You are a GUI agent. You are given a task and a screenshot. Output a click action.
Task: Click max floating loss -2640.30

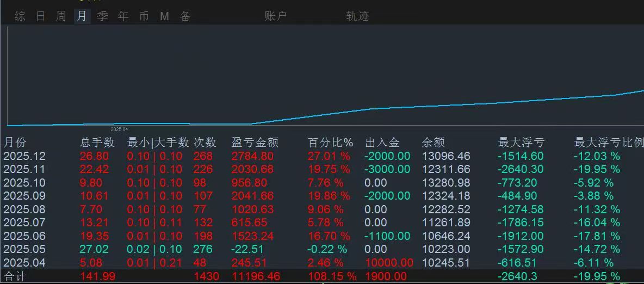coord(521,169)
